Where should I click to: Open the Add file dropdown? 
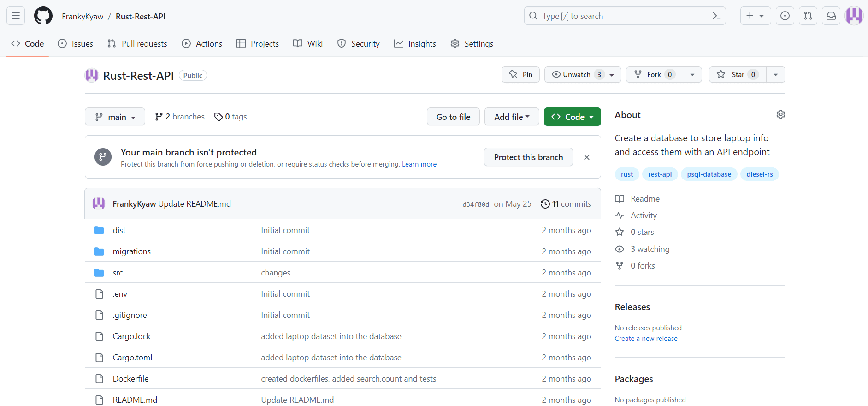(x=511, y=117)
